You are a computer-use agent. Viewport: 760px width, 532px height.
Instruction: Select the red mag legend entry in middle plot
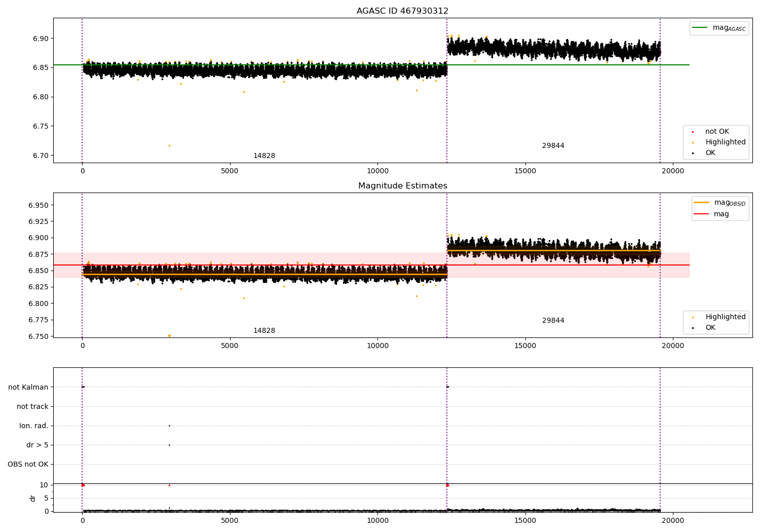tap(701, 214)
